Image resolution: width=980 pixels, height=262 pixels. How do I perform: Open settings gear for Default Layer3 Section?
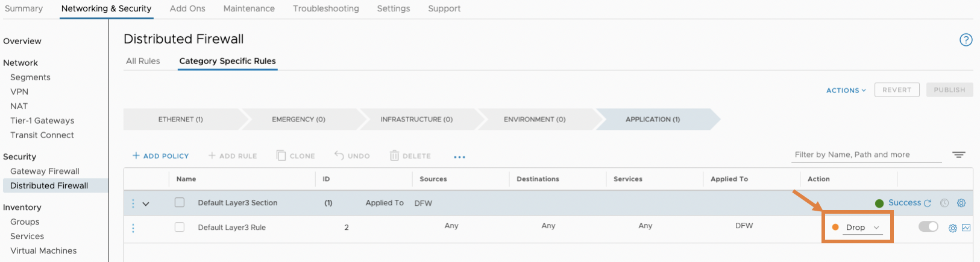click(961, 203)
